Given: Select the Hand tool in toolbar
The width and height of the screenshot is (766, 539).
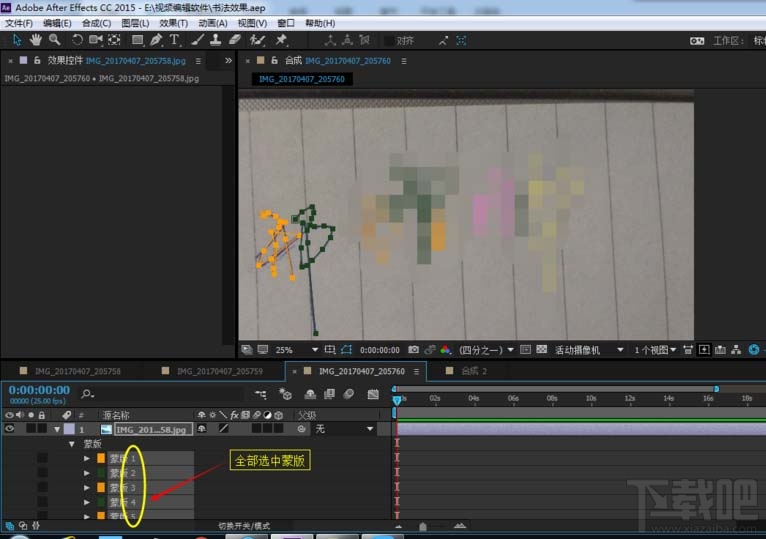Looking at the screenshot, I should point(36,40).
